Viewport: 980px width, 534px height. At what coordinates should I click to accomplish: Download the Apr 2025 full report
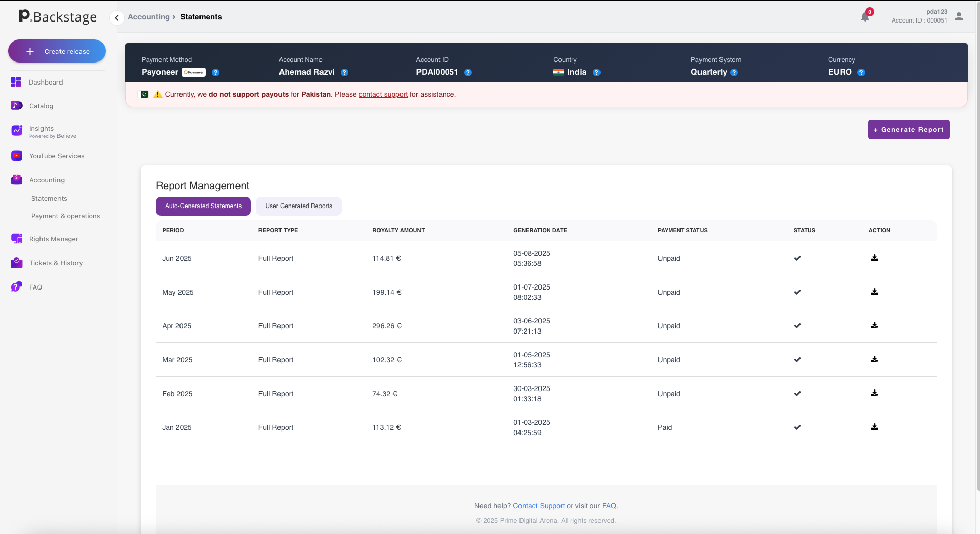(874, 325)
